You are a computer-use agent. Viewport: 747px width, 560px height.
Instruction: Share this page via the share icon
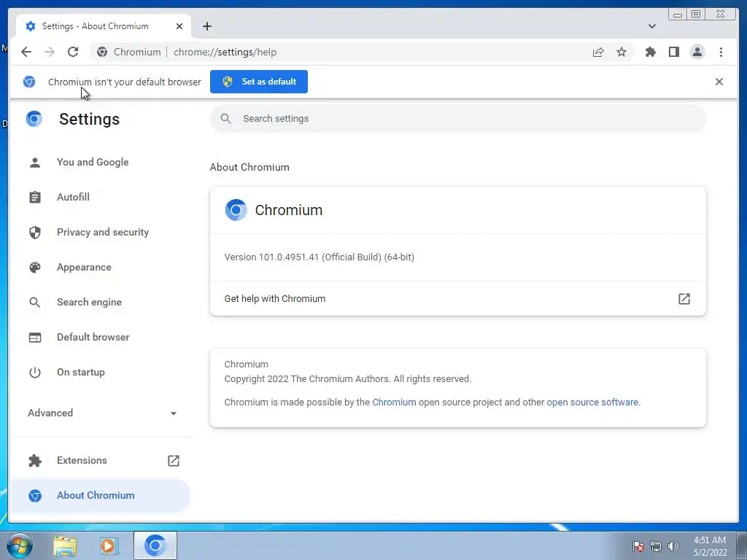click(598, 52)
